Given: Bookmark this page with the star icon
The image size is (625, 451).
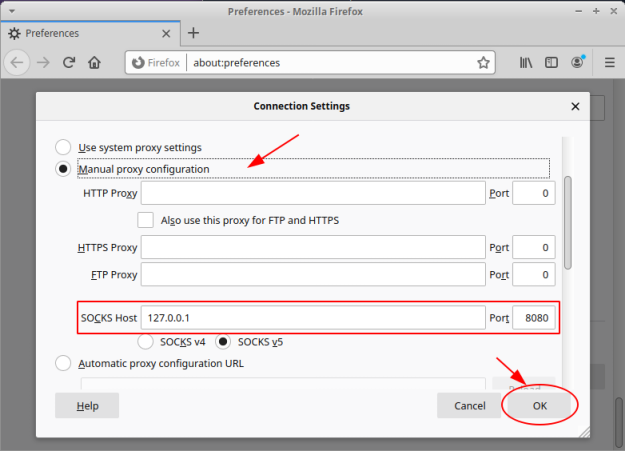Looking at the screenshot, I should point(483,63).
